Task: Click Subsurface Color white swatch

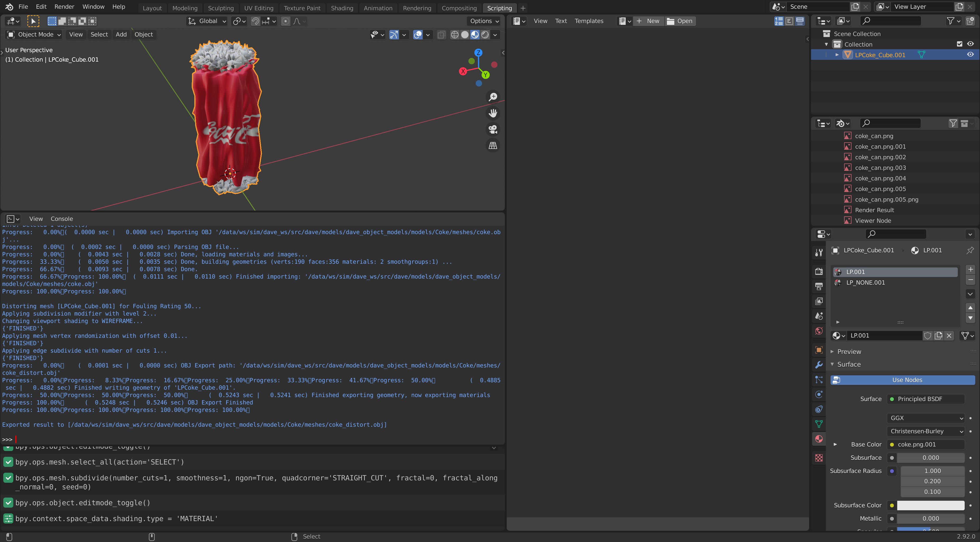Action: pyautogui.click(x=931, y=505)
